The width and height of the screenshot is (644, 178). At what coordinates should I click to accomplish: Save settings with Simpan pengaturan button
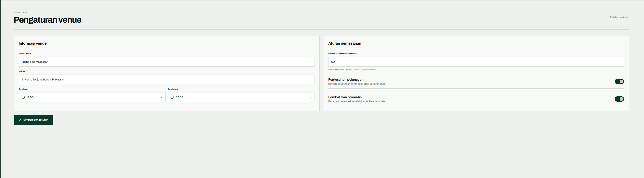(33, 120)
